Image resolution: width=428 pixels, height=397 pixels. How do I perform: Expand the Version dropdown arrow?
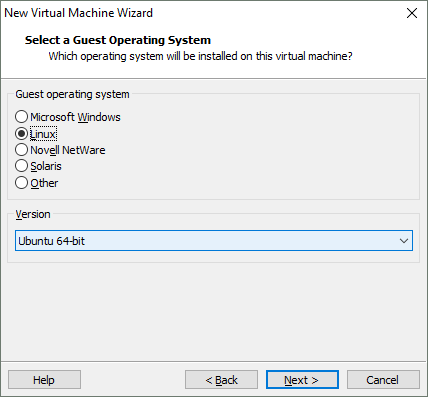(x=404, y=241)
